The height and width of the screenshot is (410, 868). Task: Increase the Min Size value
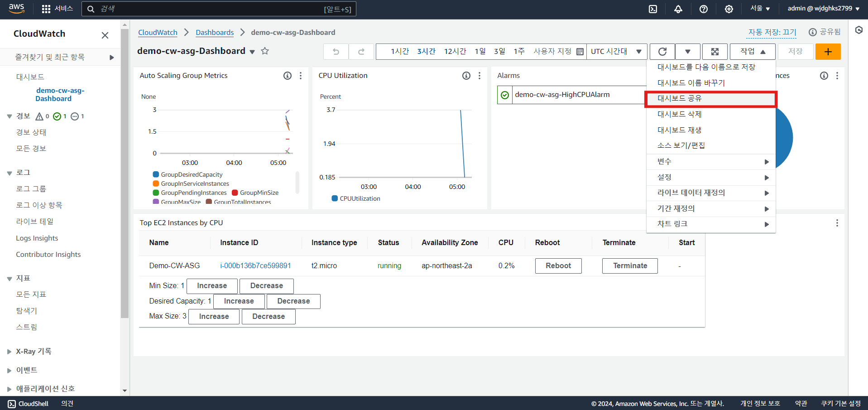click(x=212, y=286)
